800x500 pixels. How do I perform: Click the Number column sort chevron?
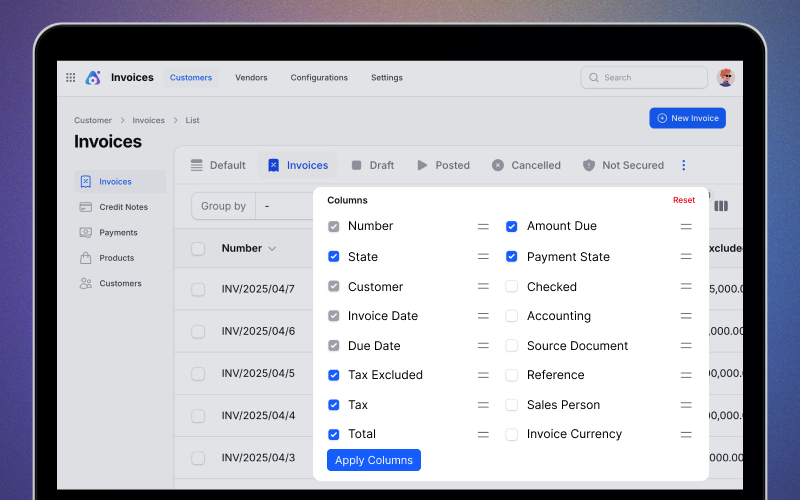(272, 249)
